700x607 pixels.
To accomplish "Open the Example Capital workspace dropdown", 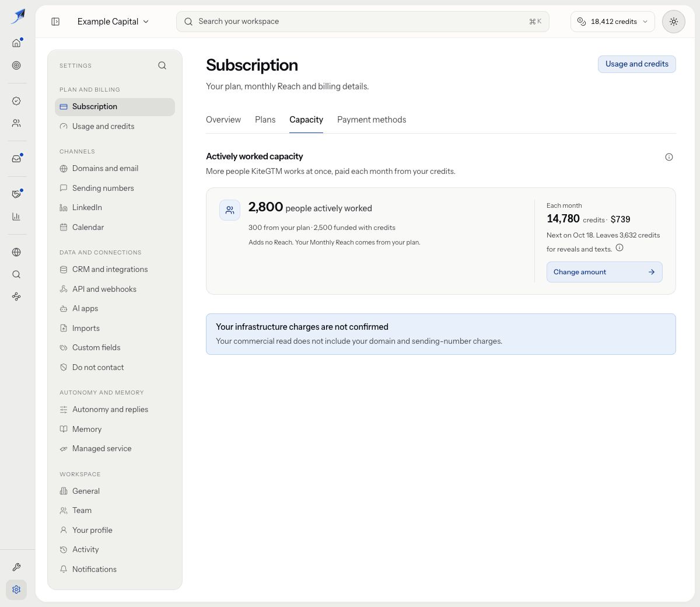I will click(x=113, y=22).
